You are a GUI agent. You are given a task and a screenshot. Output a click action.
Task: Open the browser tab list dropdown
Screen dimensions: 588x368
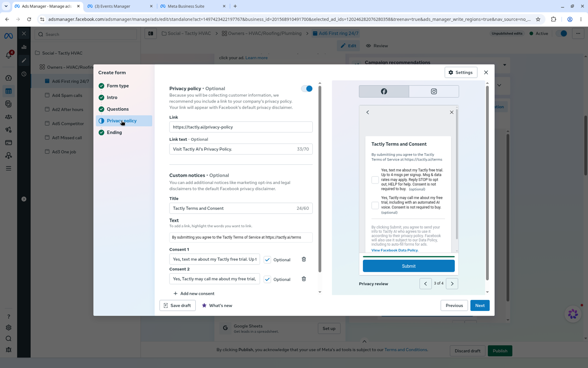click(x=6, y=6)
